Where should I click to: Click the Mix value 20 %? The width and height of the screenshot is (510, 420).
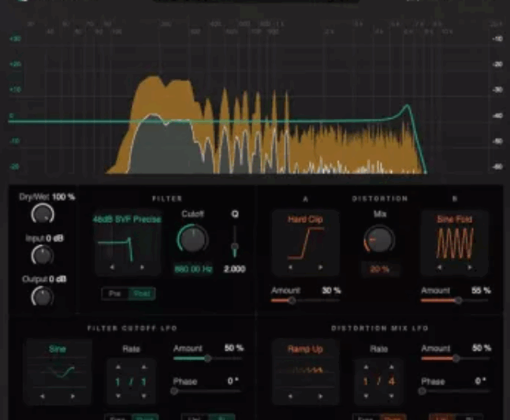pyautogui.click(x=380, y=269)
